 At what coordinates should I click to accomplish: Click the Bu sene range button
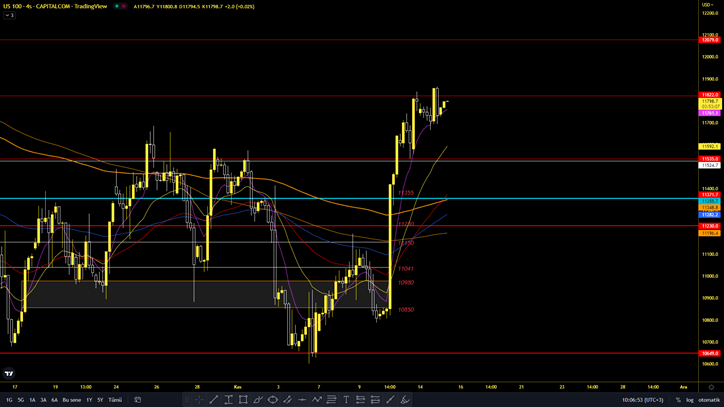[72, 399]
